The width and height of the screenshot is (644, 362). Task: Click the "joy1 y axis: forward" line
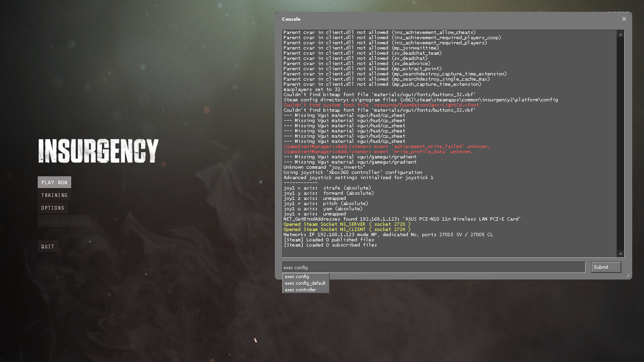pyautogui.click(x=329, y=193)
